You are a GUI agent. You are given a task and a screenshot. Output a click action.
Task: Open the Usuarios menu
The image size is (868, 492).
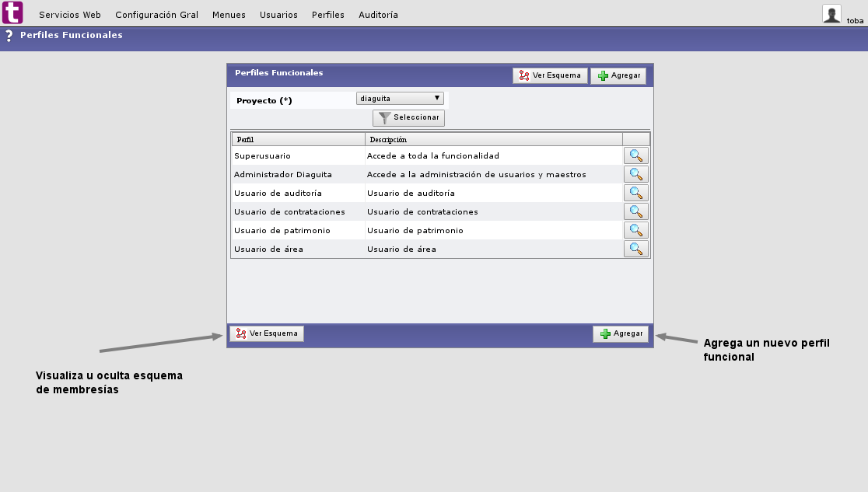pyautogui.click(x=278, y=14)
